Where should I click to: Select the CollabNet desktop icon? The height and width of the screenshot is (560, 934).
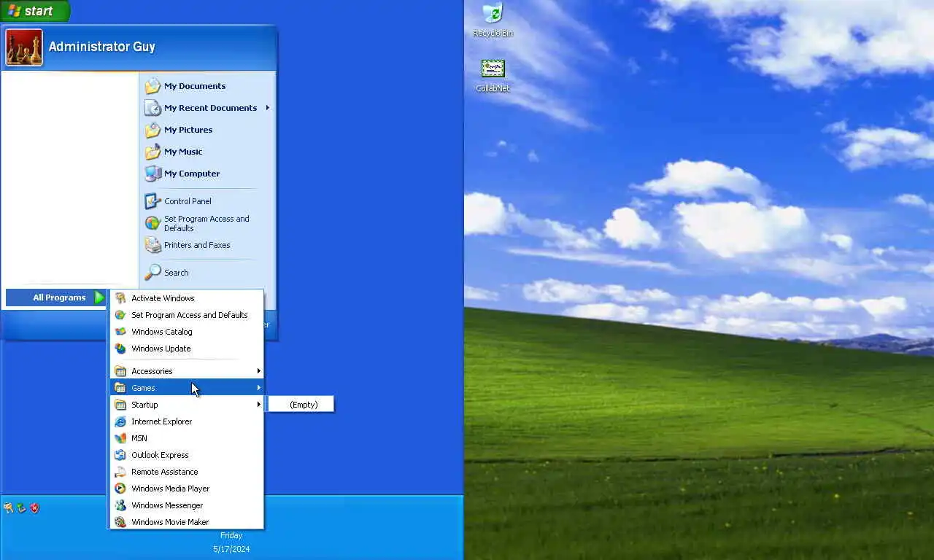pyautogui.click(x=493, y=76)
